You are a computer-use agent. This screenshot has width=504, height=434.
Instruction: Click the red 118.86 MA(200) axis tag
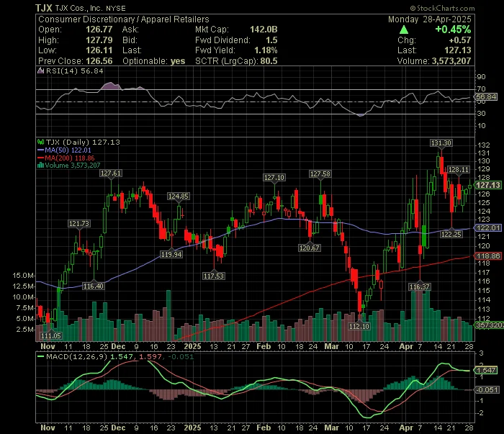pos(487,256)
